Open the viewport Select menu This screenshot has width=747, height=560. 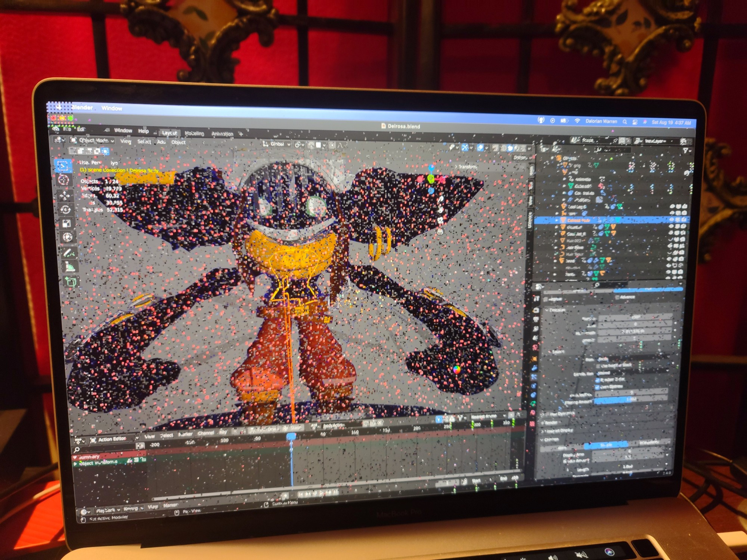coord(144,141)
